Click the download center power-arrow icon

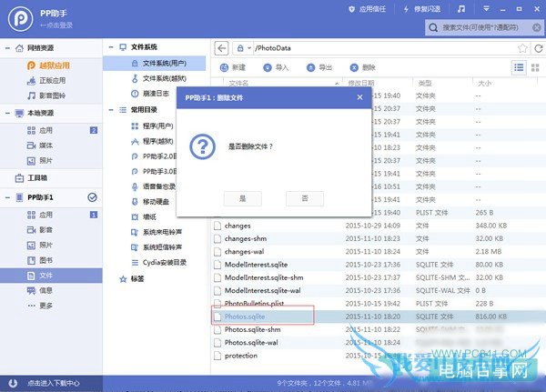coord(13,383)
